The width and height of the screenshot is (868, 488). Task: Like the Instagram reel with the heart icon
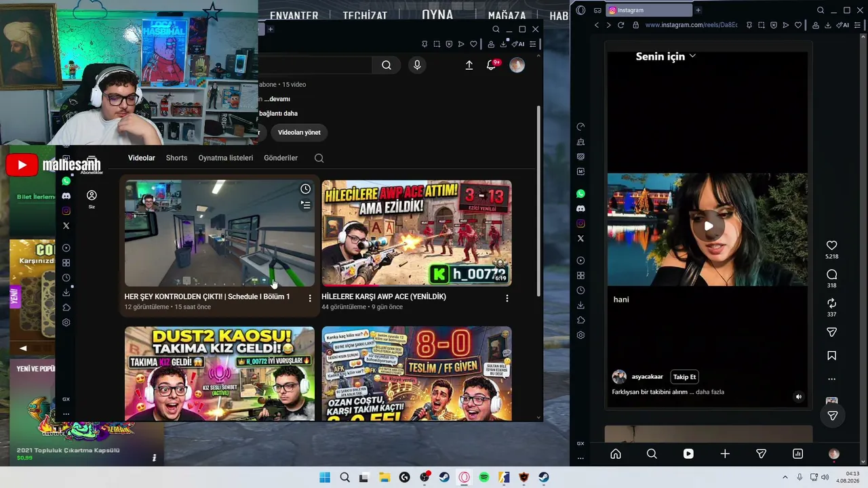point(831,245)
